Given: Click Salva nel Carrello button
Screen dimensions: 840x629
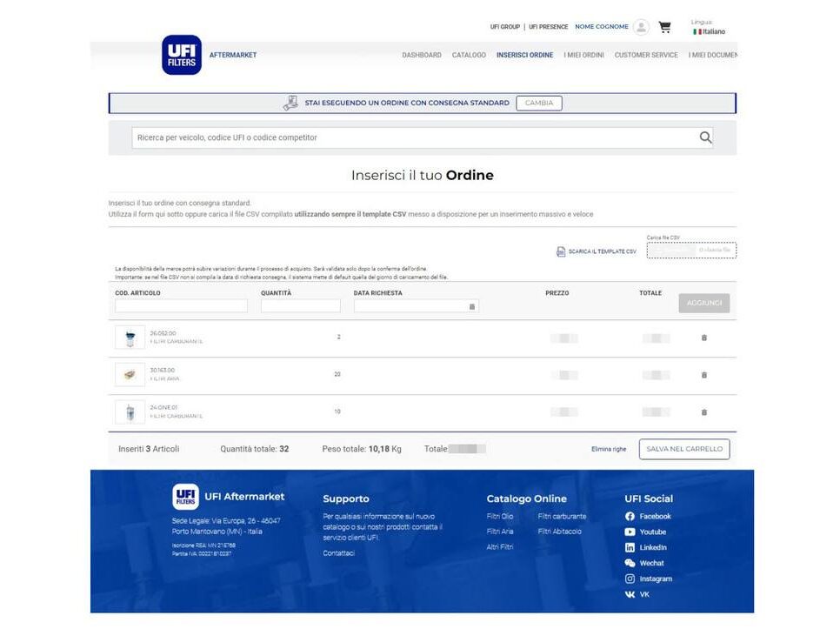Looking at the screenshot, I should [683, 449].
